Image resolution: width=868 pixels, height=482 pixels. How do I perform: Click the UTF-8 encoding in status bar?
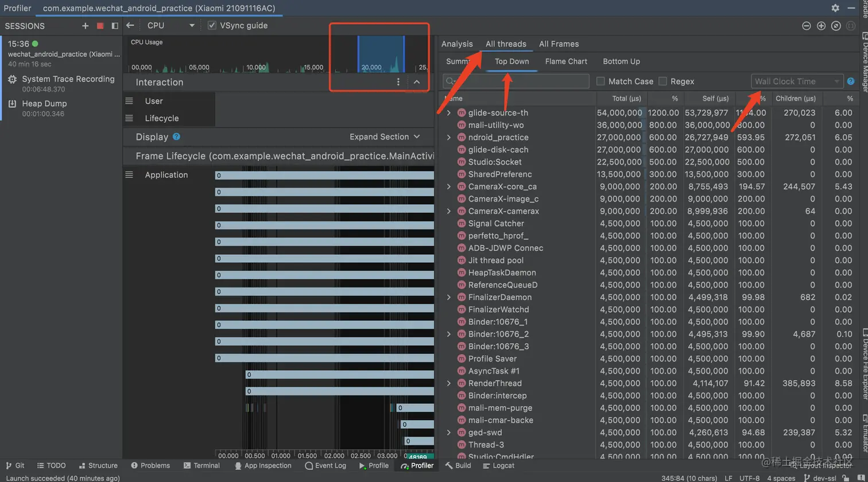[749, 478]
